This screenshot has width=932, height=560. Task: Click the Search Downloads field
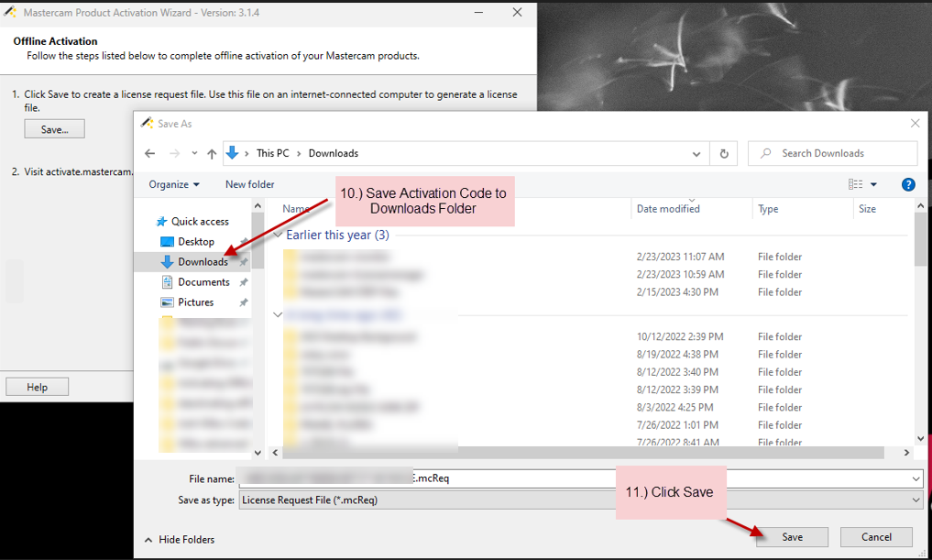833,153
